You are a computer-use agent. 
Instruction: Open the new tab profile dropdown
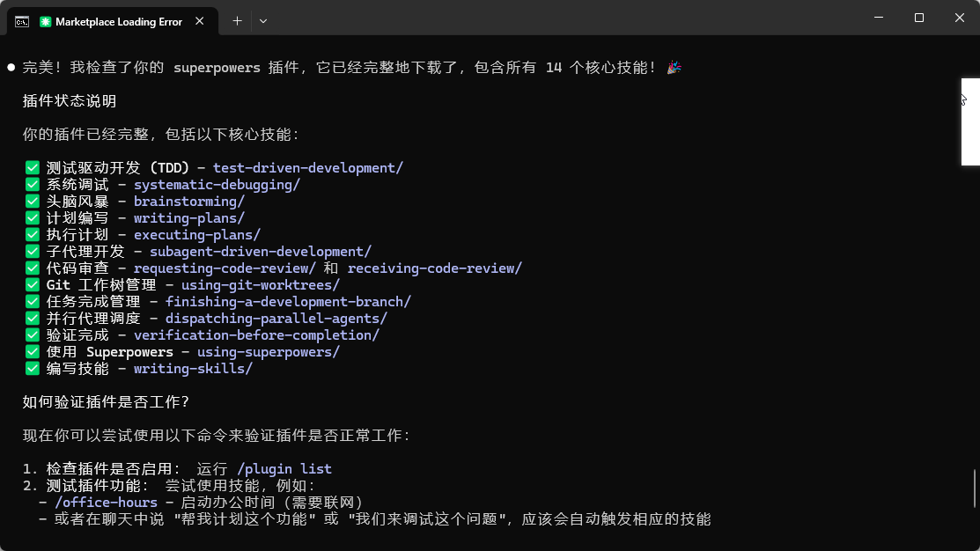(263, 21)
